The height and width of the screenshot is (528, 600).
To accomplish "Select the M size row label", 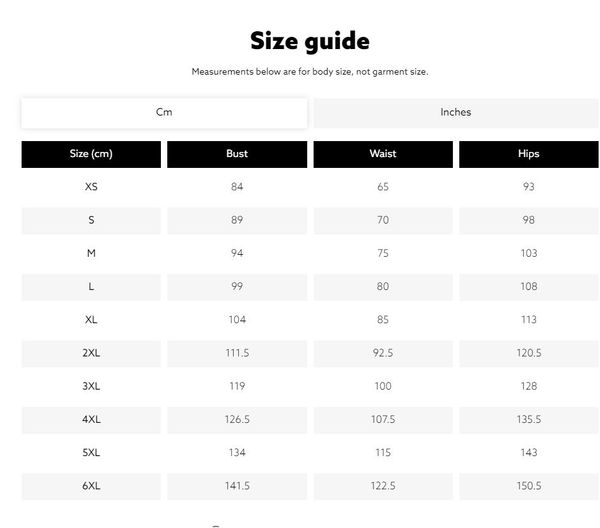I will click(x=91, y=254).
